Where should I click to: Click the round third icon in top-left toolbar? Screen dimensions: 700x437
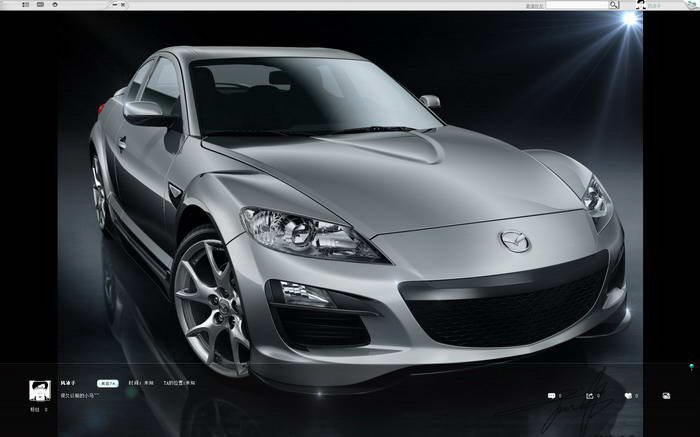click(55, 5)
